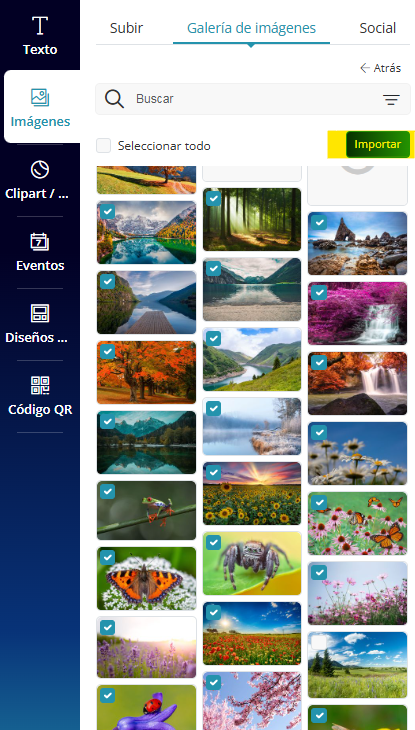The image size is (415, 730).
Task: Select the purple forest waterfall thumbnail
Action: click(x=358, y=313)
